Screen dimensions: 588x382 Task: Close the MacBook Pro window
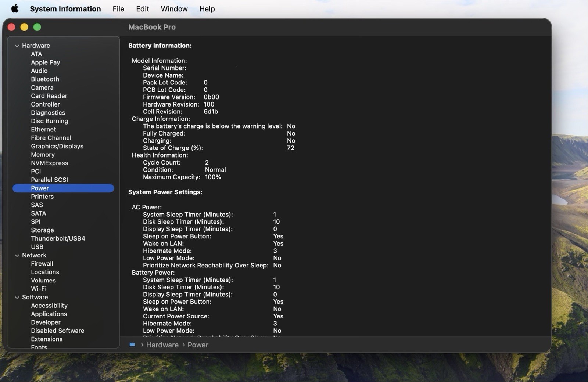tap(11, 27)
